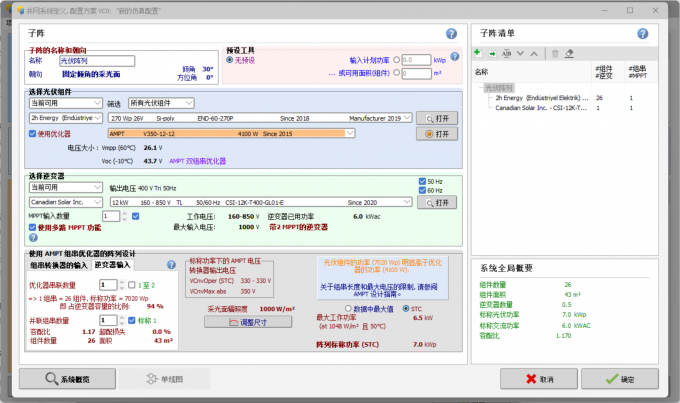Select the 2h Energy (Endüstriyel Elektrik) tree row

coord(541,98)
